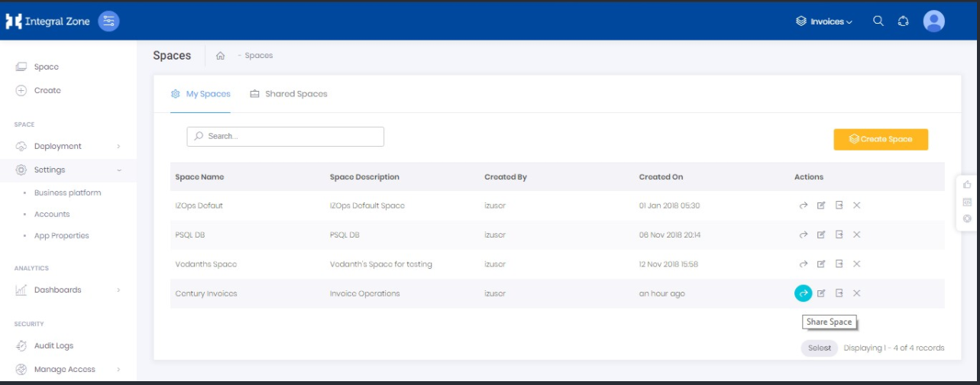The width and height of the screenshot is (980, 385).
Task: Delete Vedanths Space
Action: tap(856, 264)
